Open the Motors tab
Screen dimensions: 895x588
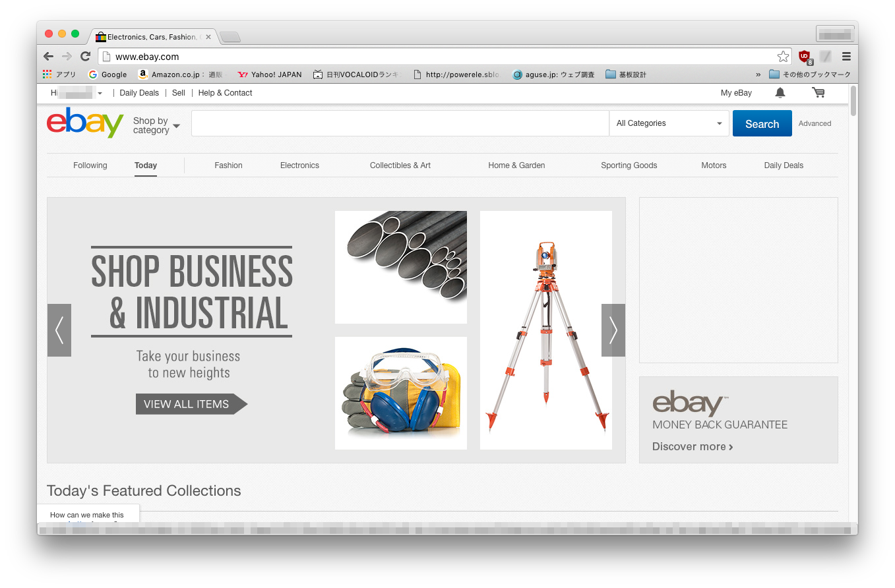[714, 165]
